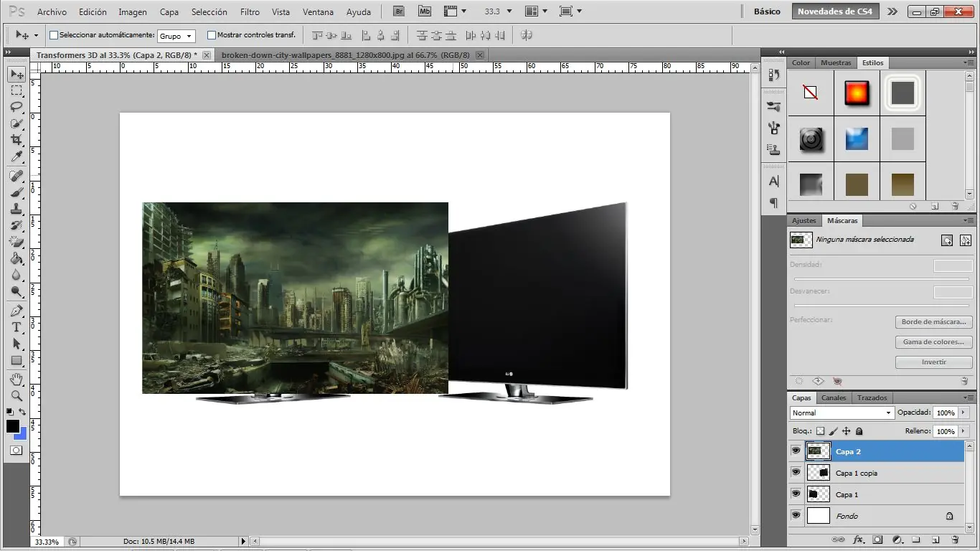Select the Hand tool

pos(17,379)
